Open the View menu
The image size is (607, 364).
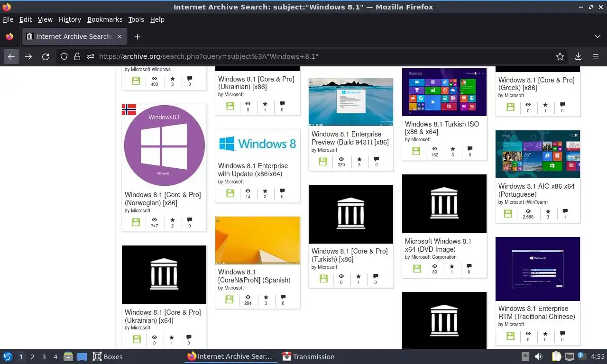pos(45,19)
